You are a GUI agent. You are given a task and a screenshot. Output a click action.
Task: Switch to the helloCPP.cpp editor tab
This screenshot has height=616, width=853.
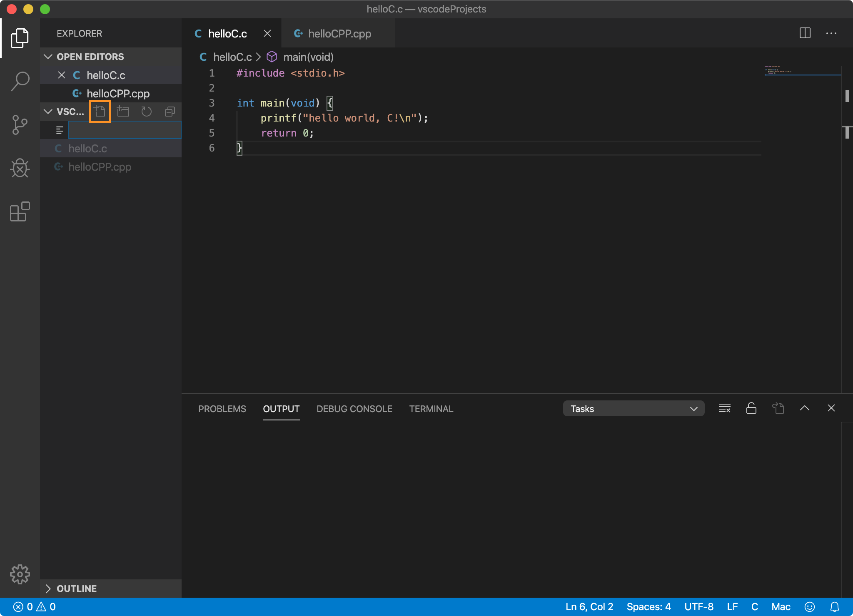click(339, 34)
